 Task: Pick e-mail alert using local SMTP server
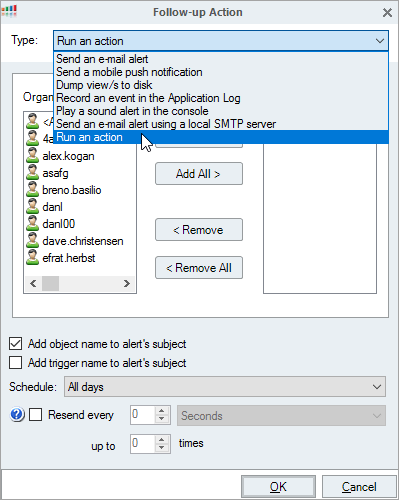click(x=221, y=124)
